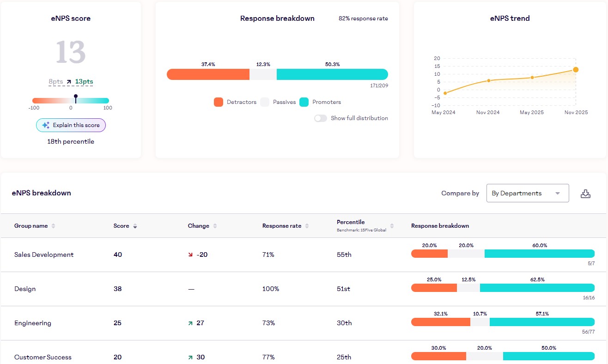This screenshot has width=608, height=364.
Task: Enable Show full distribution
Action: pos(321,118)
